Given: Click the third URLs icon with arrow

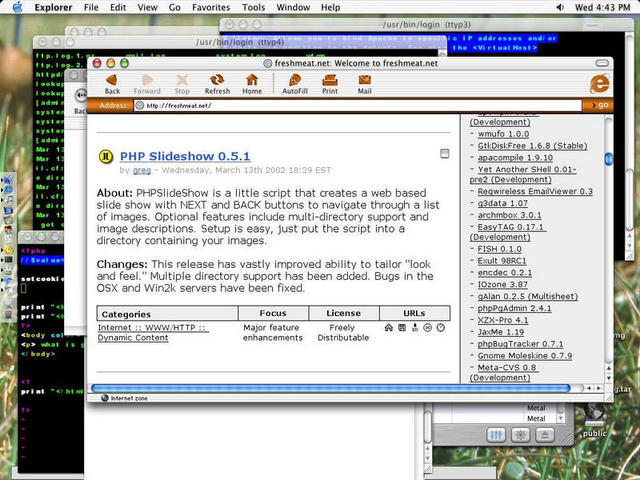Looking at the screenshot, I should [x=415, y=327].
